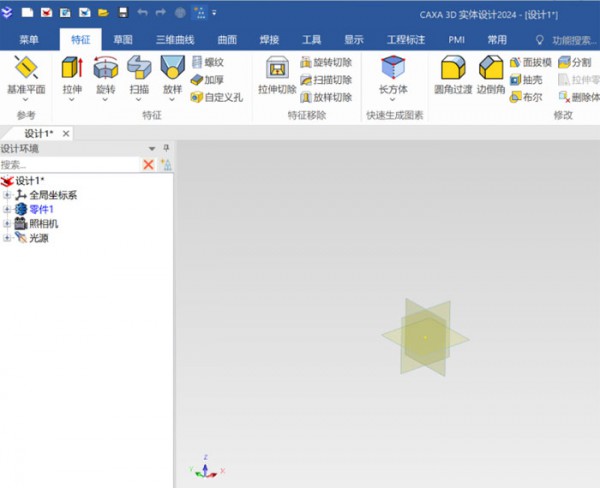Screen dimensions: 600x488
Task: Click the 自定义孔 custom hole tool
Action: [x=217, y=97]
